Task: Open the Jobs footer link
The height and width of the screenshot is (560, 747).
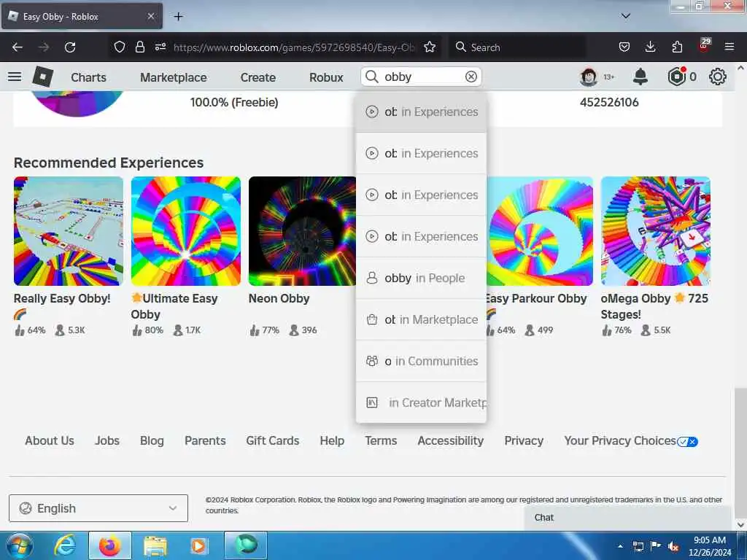Action: click(x=107, y=441)
